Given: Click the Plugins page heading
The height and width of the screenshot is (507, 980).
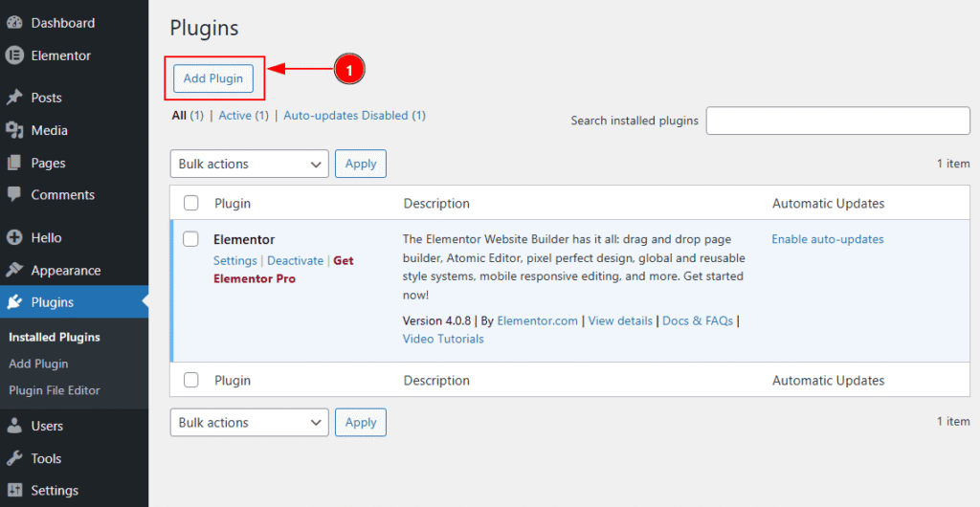Looking at the screenshot, I should [205, 28].
